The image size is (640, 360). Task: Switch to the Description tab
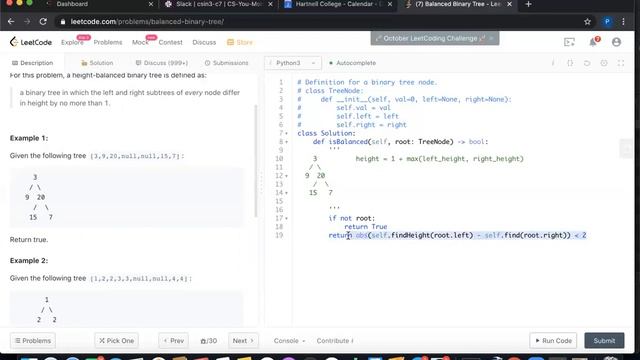(x=33, y=63)
